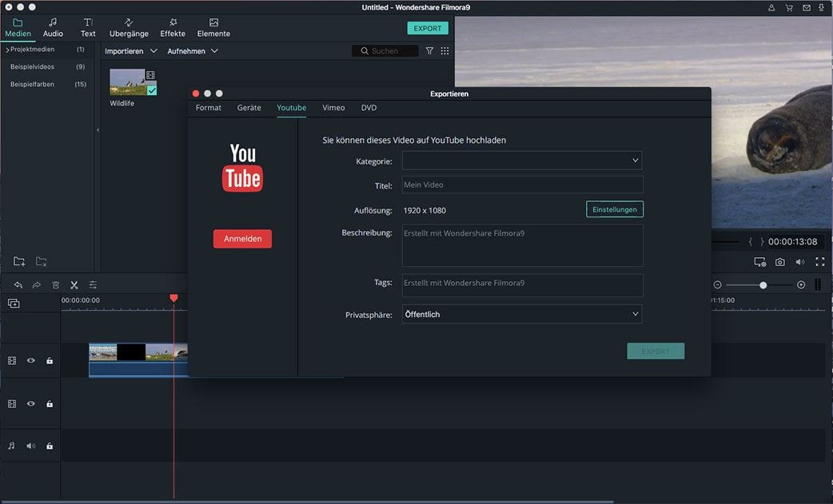This screenshot has width=833, height=504.
Task: Open the Aufnehmen dropdown
Action: pyautogui.click(x=193, y=51)
